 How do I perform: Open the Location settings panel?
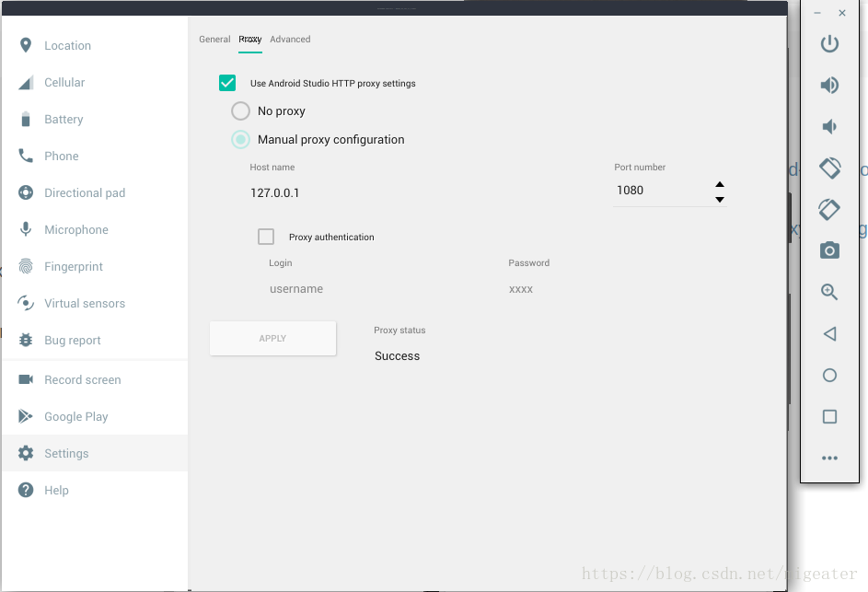(x=95, y=45)
